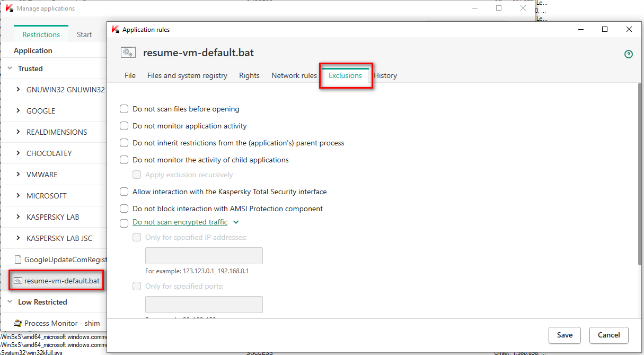Tick the Do not scan encrypted traffic checkbox
The height and width of the screenshot is (355, 644).
point(124,223)
